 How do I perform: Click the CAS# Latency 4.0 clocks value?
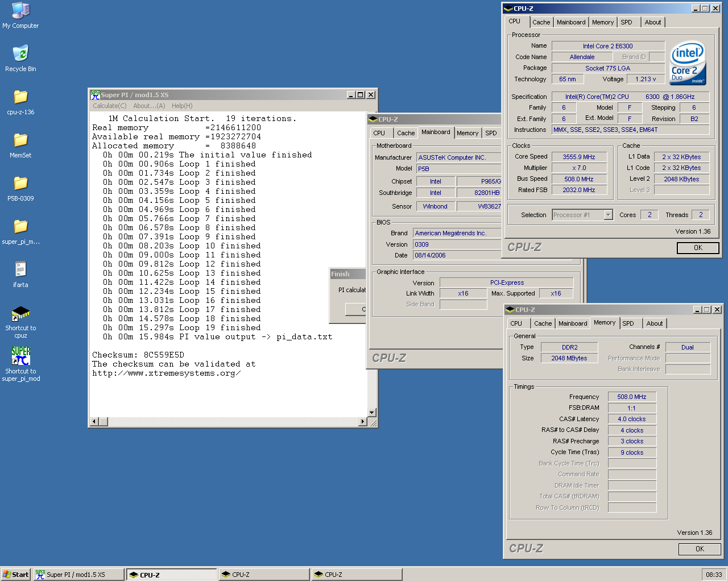632,419
